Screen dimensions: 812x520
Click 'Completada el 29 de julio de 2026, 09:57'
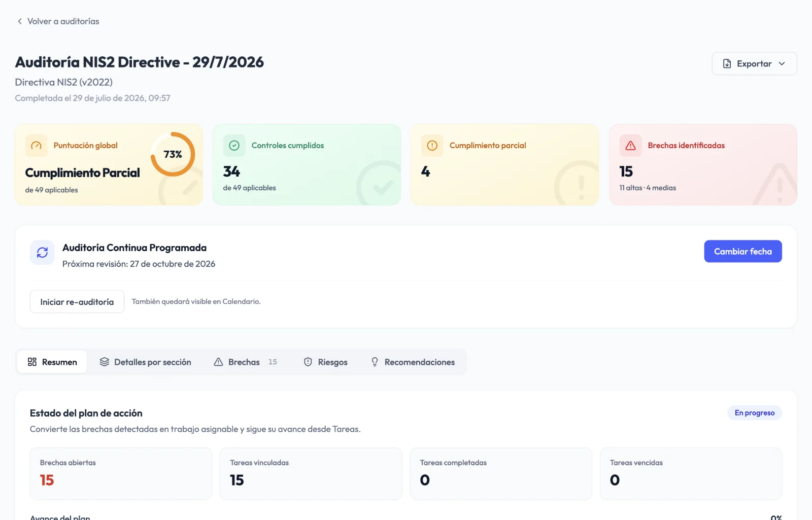(92, 98)
